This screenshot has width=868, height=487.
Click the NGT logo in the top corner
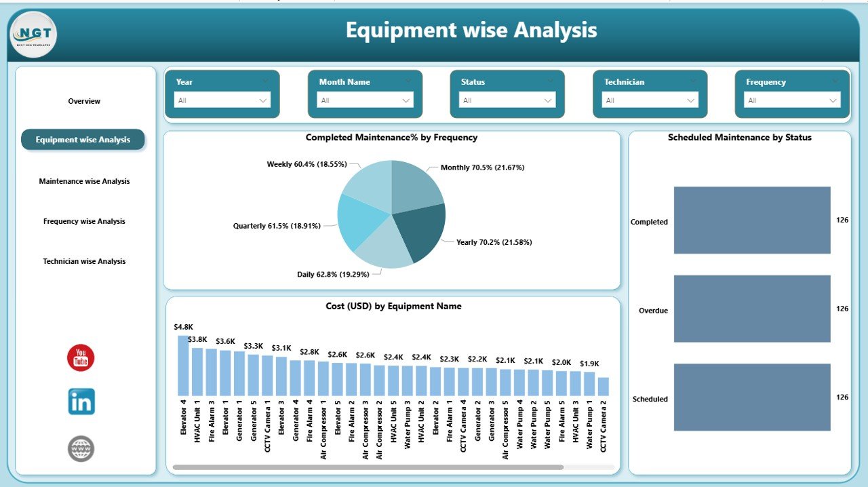tap(33, 34)
